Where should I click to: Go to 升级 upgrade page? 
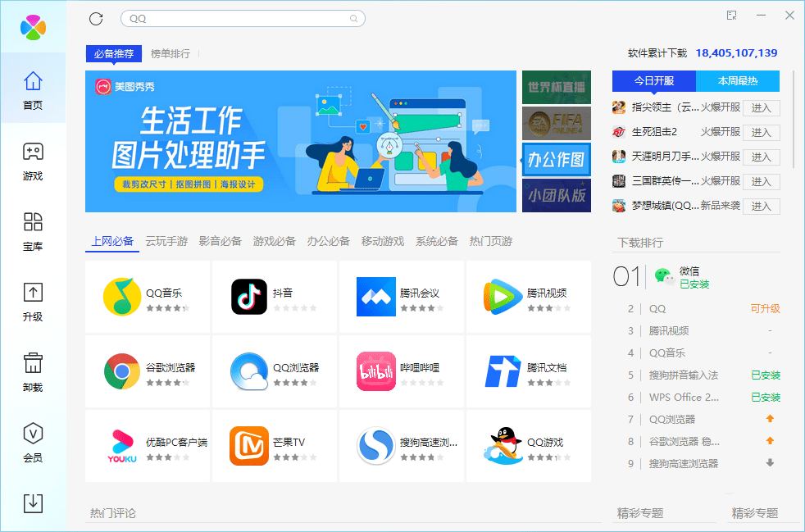point(33,302)
